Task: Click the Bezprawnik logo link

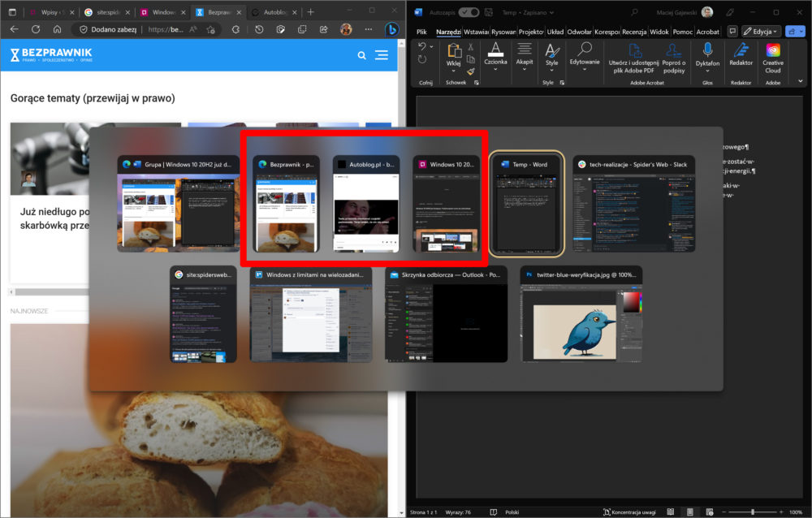Action: click(50, 55)
